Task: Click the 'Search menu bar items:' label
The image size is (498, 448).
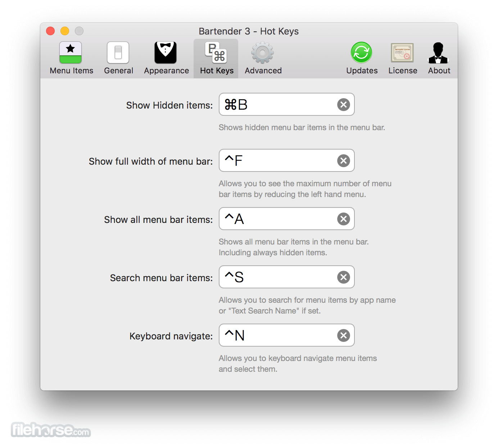Action: tap(162, 278)
